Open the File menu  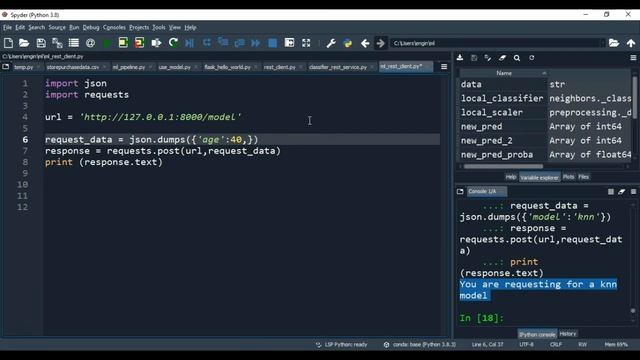tap(7, 27)
